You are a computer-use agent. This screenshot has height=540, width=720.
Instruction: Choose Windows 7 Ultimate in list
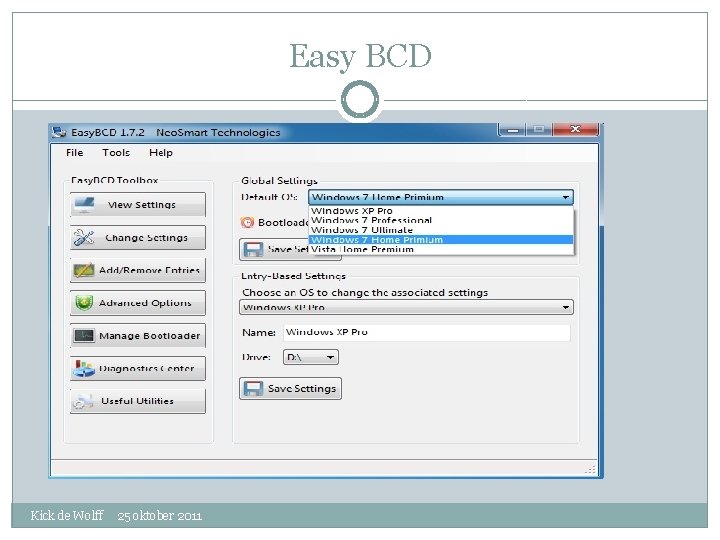click(x=441, y=230)
